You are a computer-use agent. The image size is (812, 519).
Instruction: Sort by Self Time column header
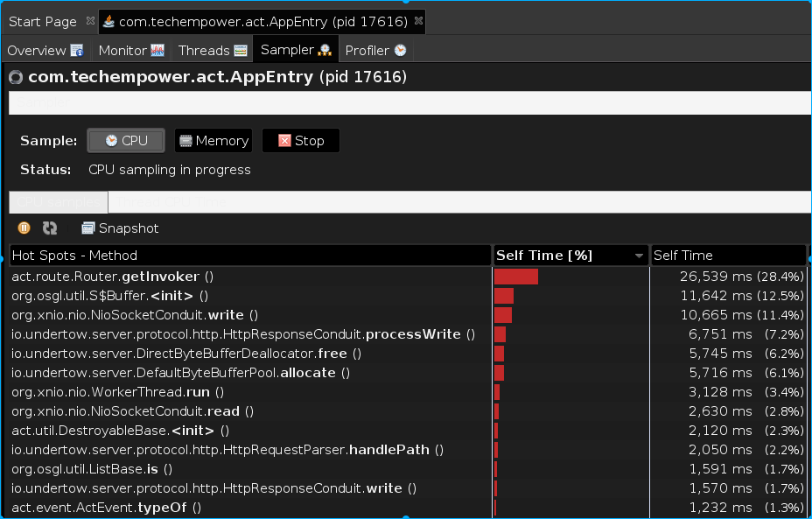[728, 256]
